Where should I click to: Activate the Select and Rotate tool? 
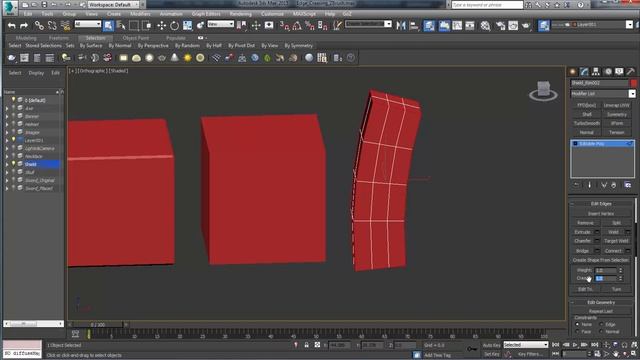(x=174, y=26)
